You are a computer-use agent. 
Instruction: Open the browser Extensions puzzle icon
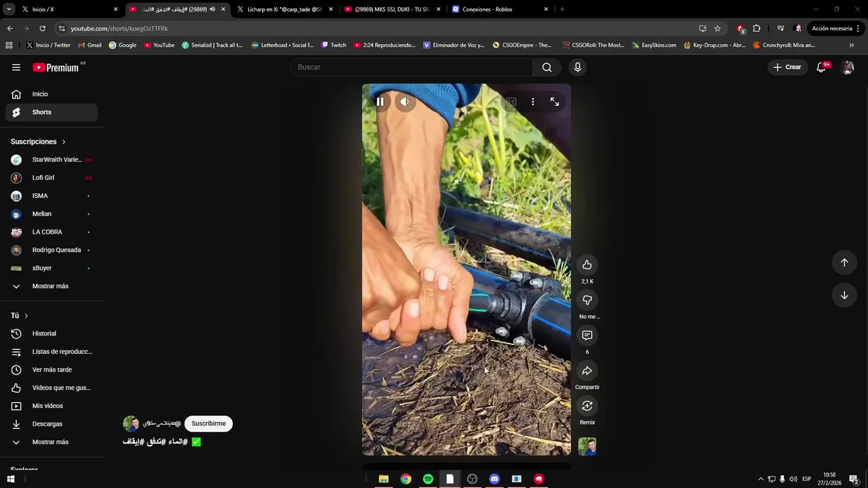point(757,28)
